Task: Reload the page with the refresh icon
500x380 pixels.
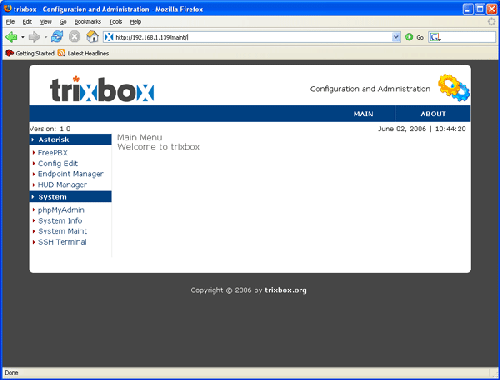Action: (57, 37)
